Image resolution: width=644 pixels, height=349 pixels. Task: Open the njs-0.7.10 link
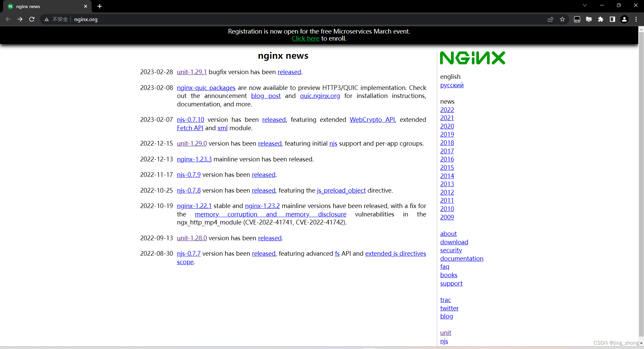[x=191, y=120]
